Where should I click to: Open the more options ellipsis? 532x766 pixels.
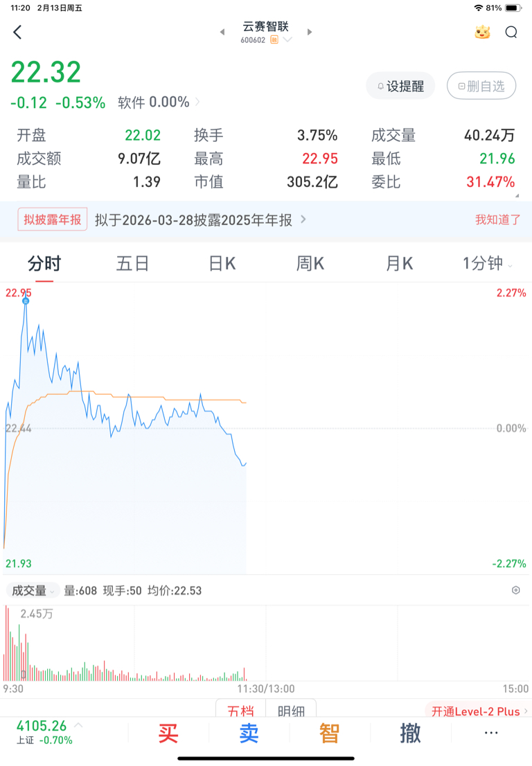491,733
